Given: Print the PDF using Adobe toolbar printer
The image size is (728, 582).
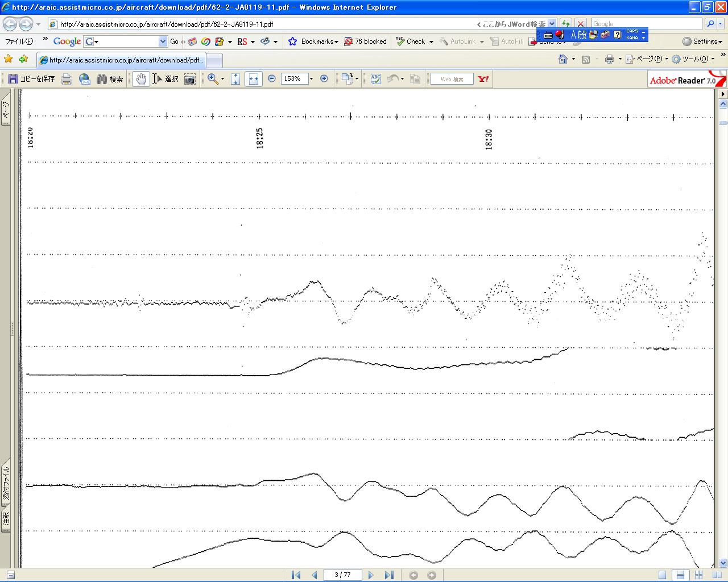Looking at the screenshot, I should (x=67, y=79).
